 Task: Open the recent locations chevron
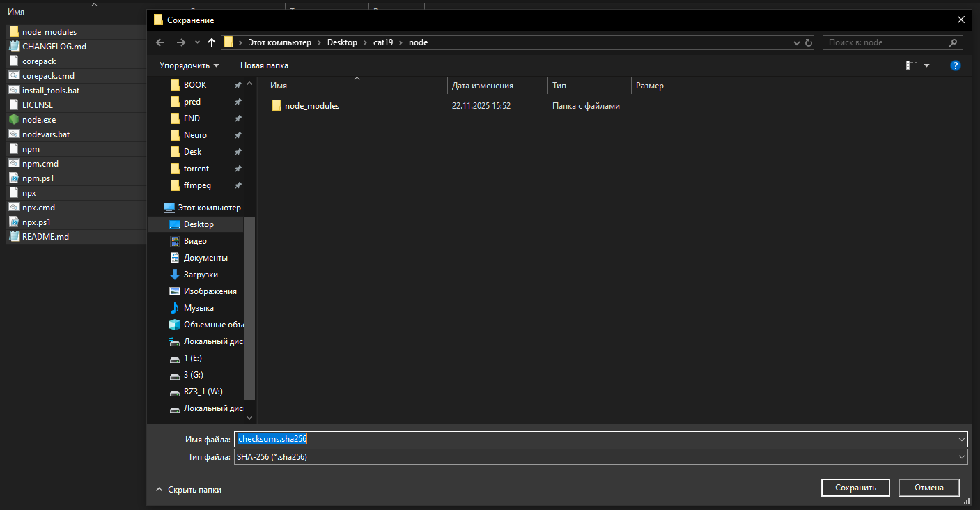pyautogui.click(x=197, y=42)
